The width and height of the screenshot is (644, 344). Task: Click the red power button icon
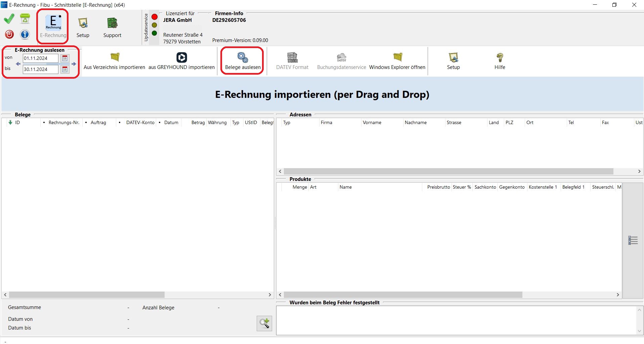point(9,34)
